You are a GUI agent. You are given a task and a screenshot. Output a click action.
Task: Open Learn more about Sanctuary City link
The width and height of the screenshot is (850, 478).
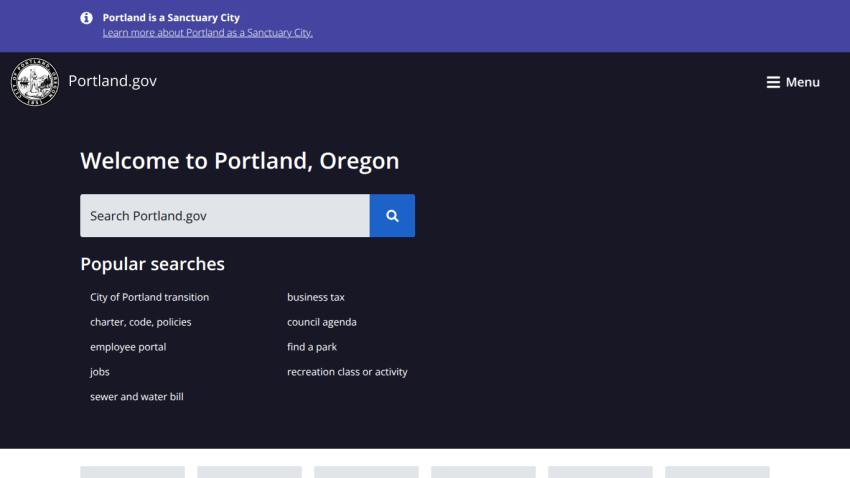(x=208, y=33)
